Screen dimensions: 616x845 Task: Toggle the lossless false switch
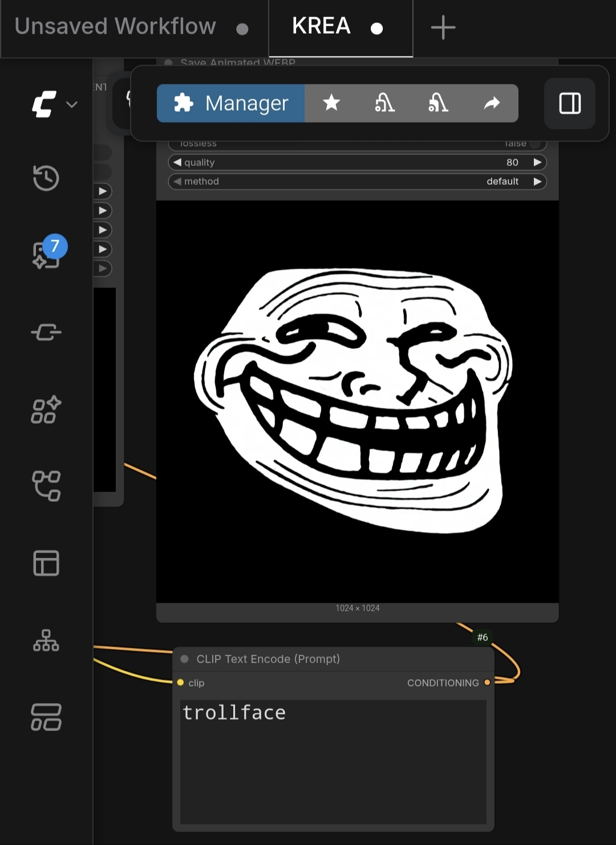535,144
